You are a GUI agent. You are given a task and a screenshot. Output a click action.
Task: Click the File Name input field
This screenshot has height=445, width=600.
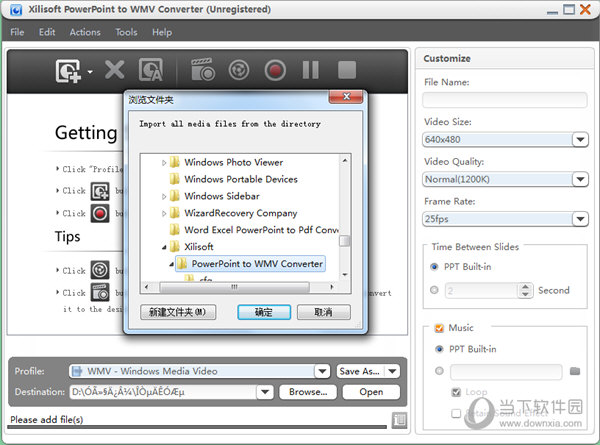(x=505, y=100)
